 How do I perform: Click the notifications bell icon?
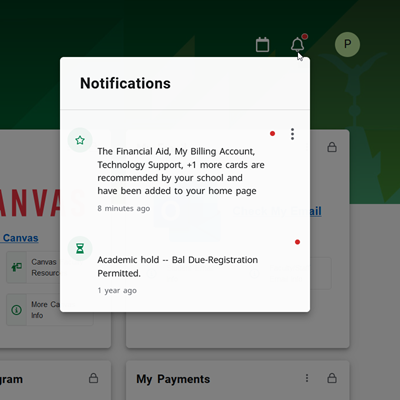click(x=297, y=44)
